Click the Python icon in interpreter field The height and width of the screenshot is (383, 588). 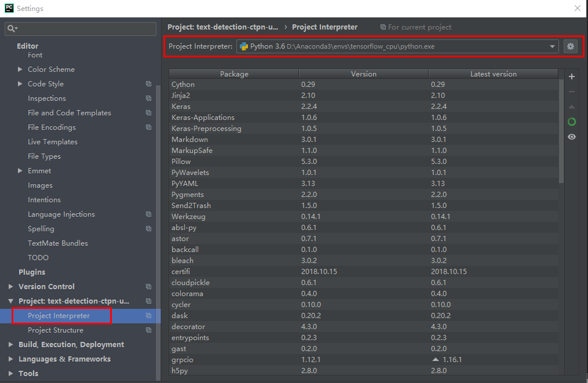(x=244, y=46)
